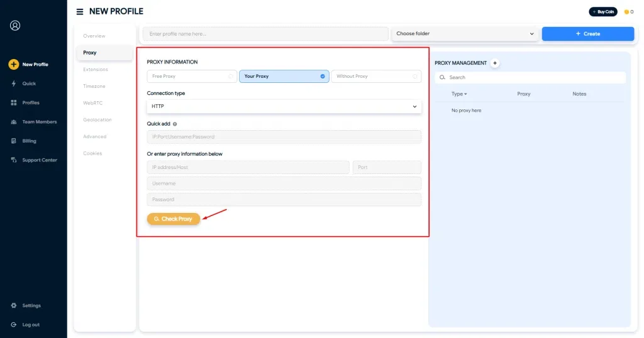The image size is (644, 338).
Task: Focus the IP address/Host field
Action: (248, 167)
